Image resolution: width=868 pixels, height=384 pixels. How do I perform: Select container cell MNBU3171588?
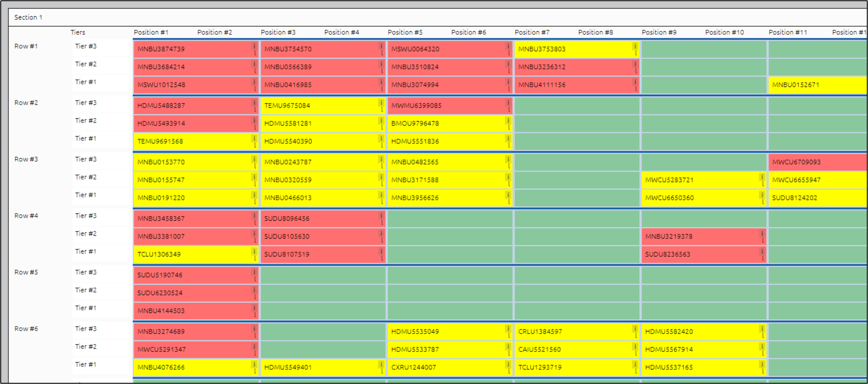(450, 180)
